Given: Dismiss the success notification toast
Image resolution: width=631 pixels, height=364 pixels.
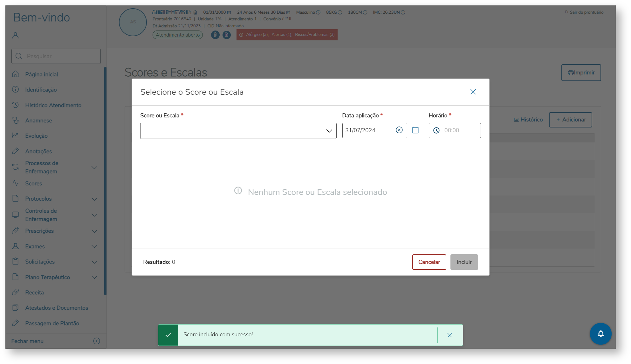Looking at the screenshot, I should tap(449, 335).
